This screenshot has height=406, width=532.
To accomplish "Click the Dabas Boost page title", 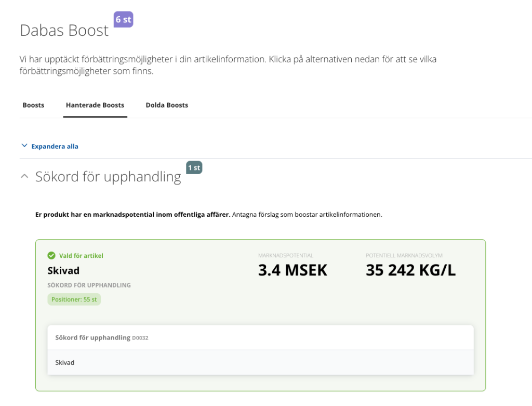I will click(x=64, y=30).
